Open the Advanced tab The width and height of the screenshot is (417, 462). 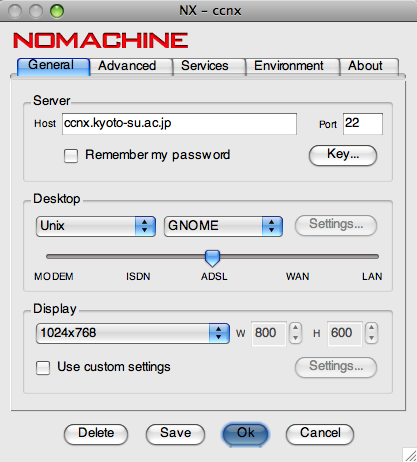pyautogui.click(x=131, y=66)
